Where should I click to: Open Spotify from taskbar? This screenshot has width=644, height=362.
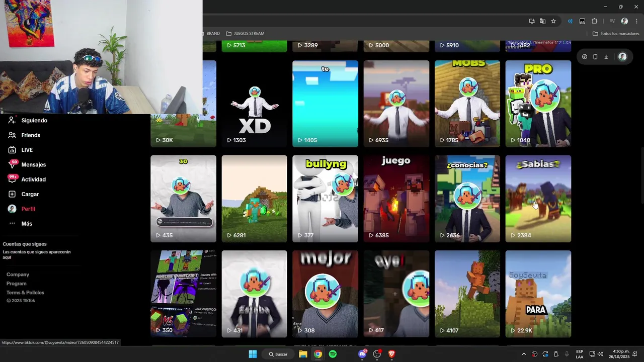pyautogui.click(x=333, y=354)
